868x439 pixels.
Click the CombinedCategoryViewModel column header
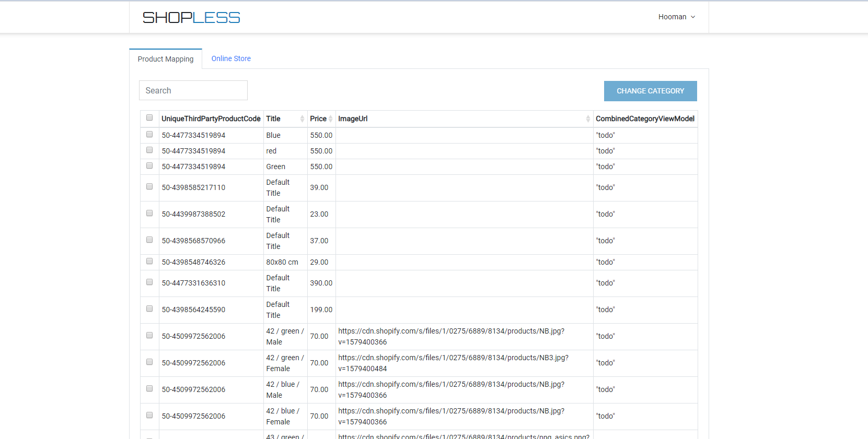coord(645,118)
